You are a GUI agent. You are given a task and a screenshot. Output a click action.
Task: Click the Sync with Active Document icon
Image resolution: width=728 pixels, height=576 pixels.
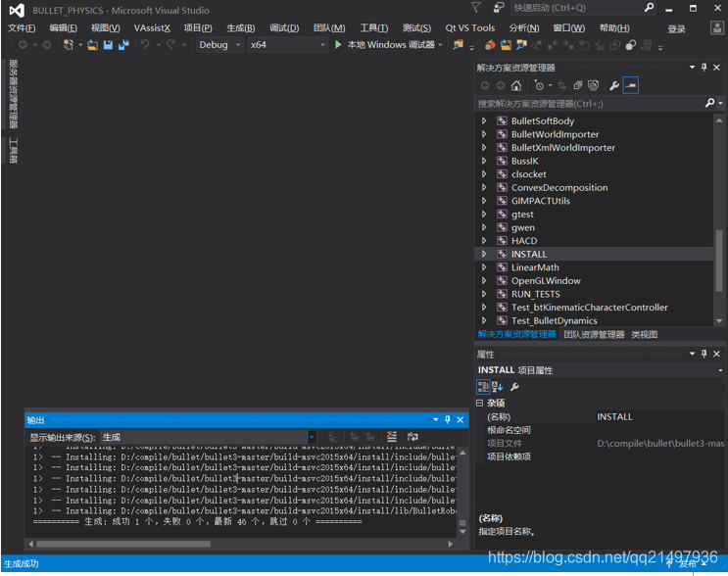tap(561, 85)
